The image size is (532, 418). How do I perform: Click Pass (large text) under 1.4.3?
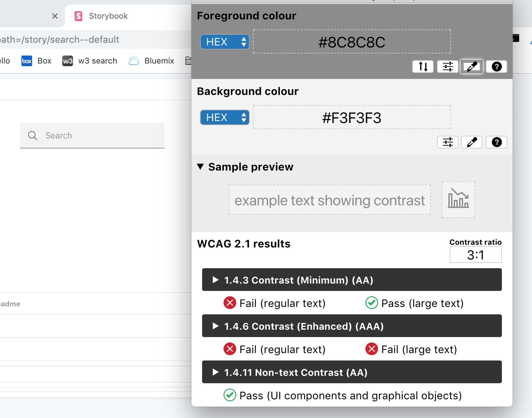415,303
